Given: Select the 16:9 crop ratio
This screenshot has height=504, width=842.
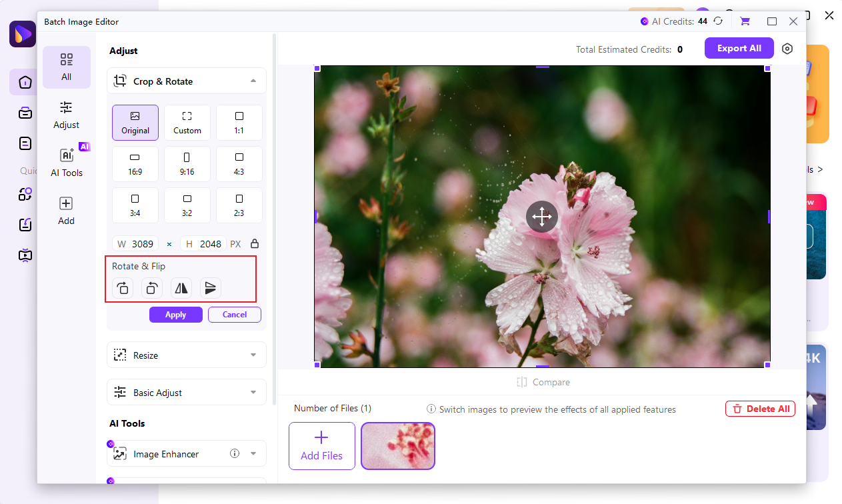Looking at the screenshot, I should (135, 164).
